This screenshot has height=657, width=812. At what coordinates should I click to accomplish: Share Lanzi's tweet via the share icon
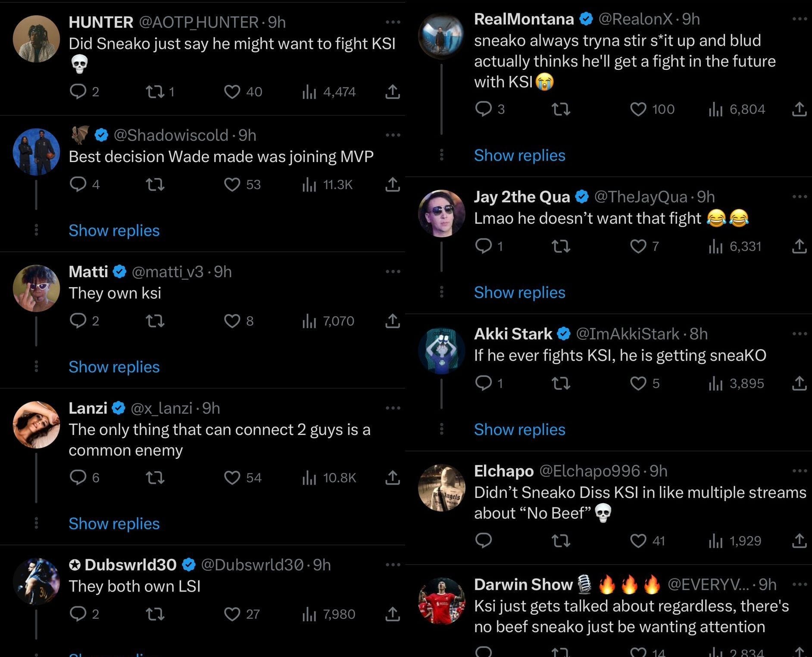pyautogui.click(x=393, y=478)
